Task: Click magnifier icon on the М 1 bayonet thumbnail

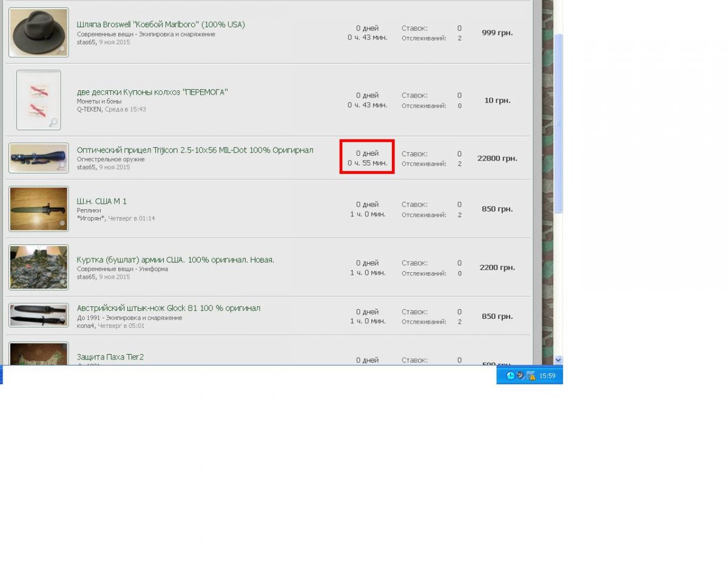Action: [61, 224]
